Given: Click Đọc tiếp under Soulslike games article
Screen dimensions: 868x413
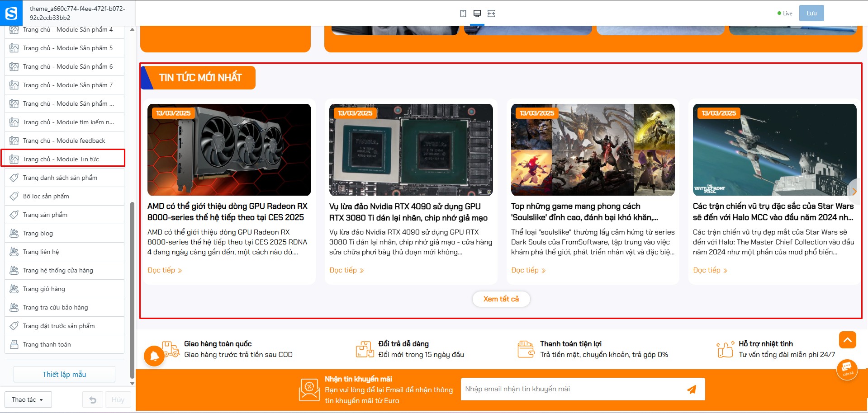Looking at the screenshot, I should [x=528, y=270].
